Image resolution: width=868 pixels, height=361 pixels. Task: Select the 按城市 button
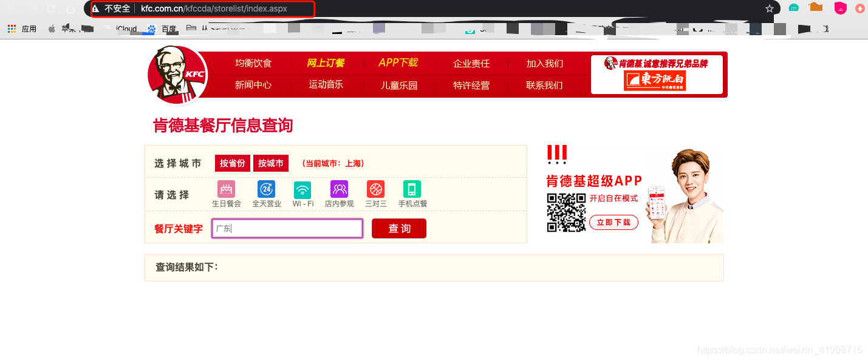coord(271,163)
